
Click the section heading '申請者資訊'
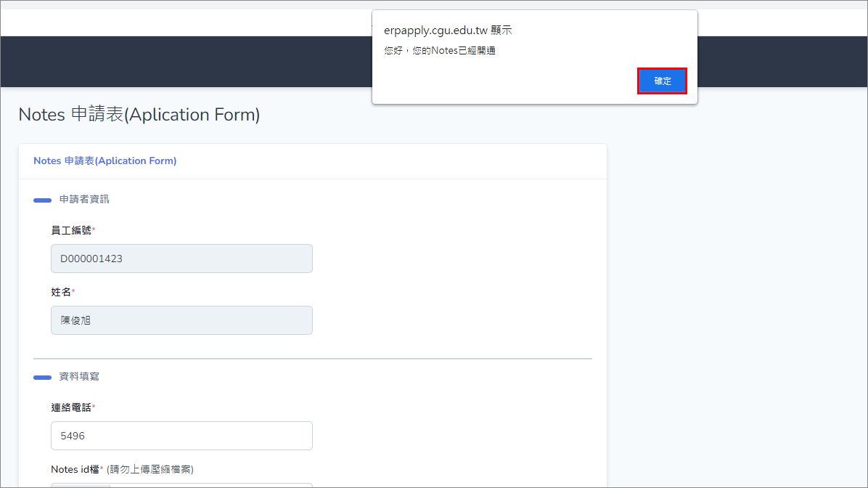84,200
